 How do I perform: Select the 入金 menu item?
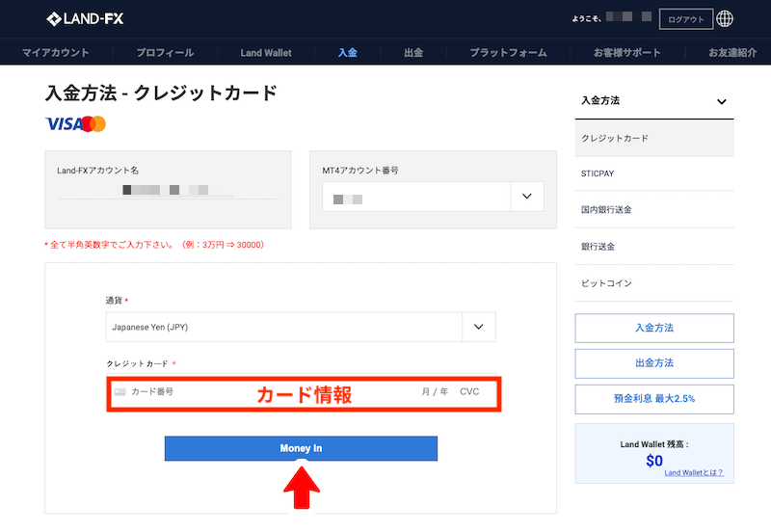tap(347, 53)
